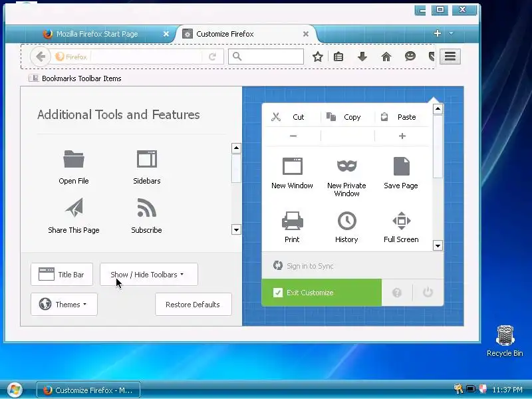The image size is (532, 399).
Task: Open the Recycle Bin desktop icon
Action: click(505, 341)
